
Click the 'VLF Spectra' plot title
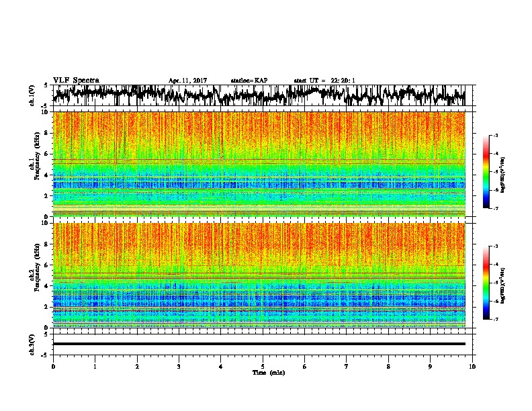click(x=76, y=81)
